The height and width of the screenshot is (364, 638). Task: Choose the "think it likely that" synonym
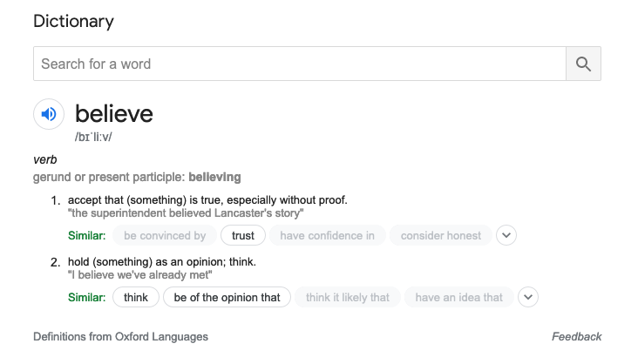(348, 297)
